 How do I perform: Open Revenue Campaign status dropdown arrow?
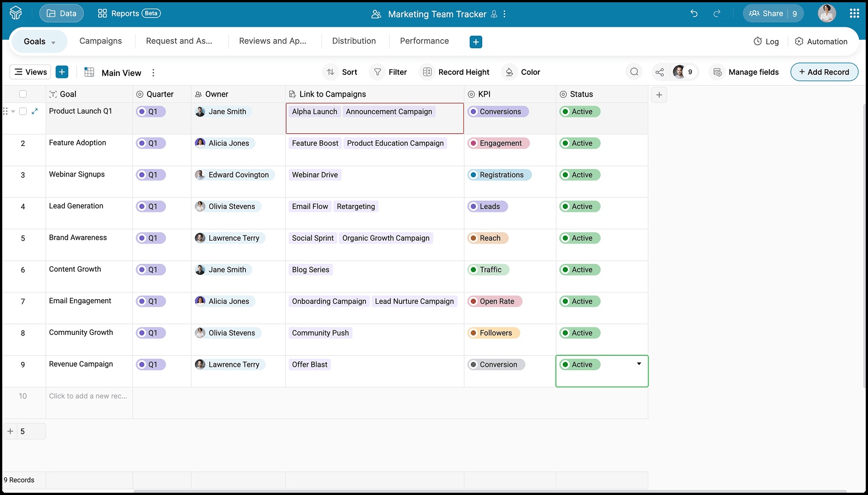coord(639,364)
